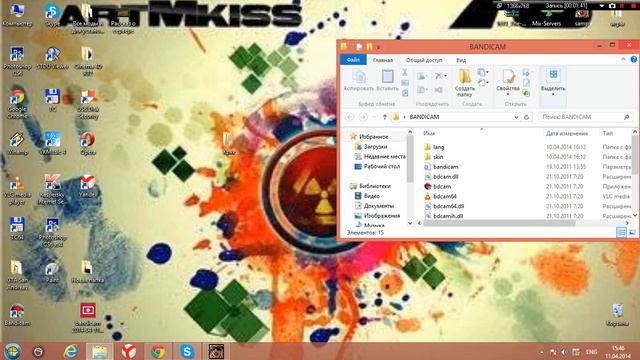
Task: Go up one folder level in Explorer
Action: (384, 117)
